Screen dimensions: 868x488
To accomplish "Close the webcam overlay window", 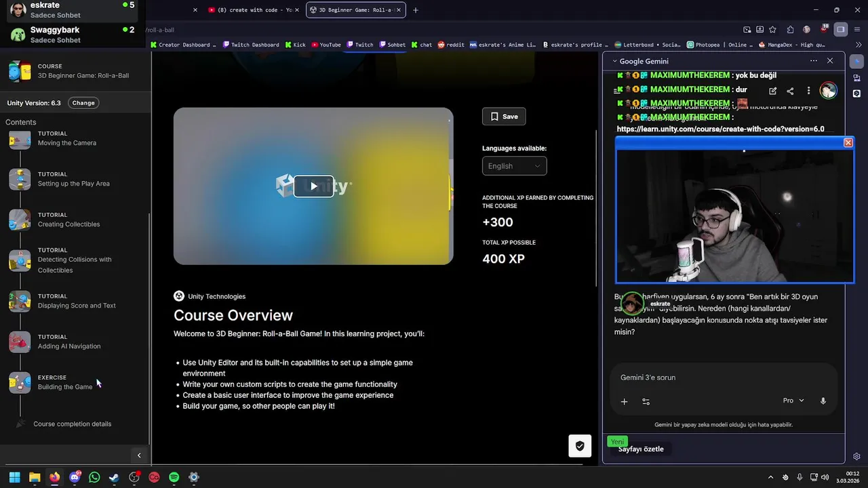I will click(x=848, y=142).
